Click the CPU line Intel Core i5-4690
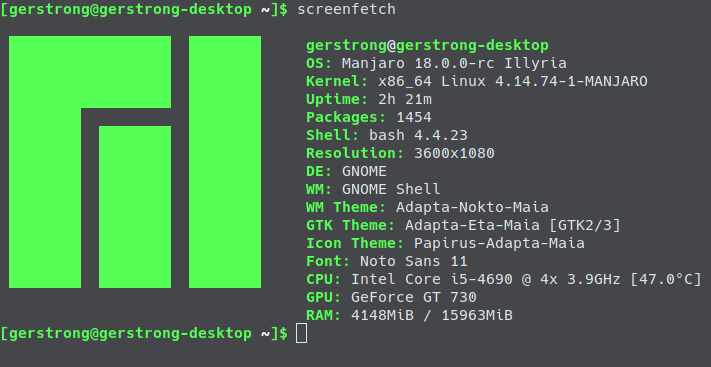Screen dimensions: 711x367 click(504, 279)
